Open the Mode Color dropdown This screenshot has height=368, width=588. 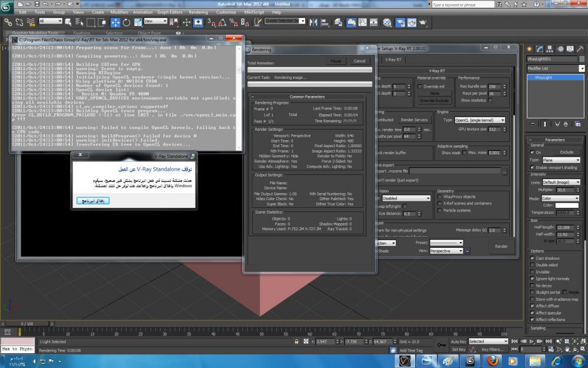[560, 198]
